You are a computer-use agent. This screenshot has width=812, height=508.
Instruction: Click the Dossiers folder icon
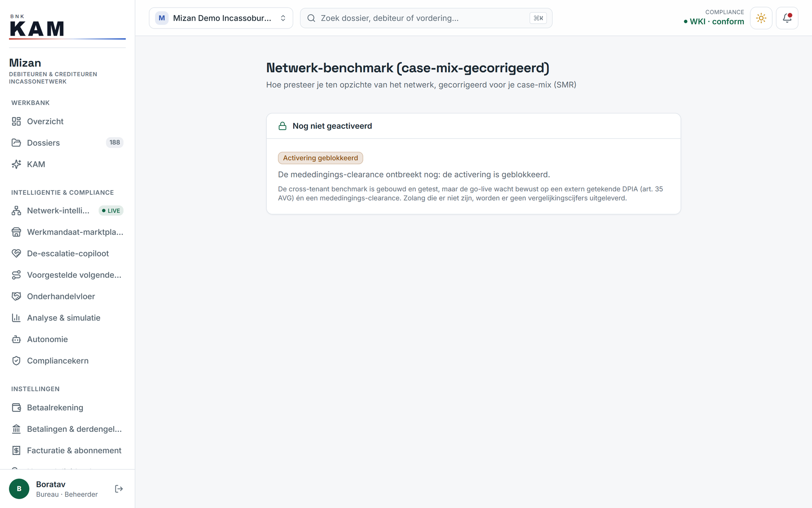16,143
